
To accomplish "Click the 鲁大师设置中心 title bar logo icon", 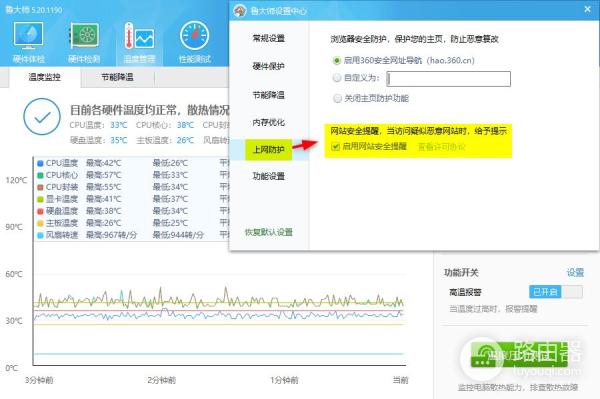I will (240, 11).
